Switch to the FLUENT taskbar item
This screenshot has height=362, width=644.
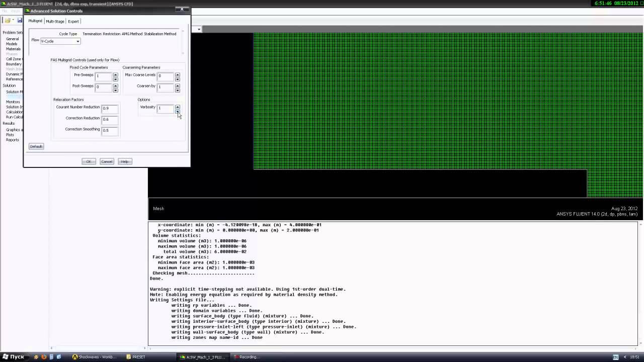point(203,357)
